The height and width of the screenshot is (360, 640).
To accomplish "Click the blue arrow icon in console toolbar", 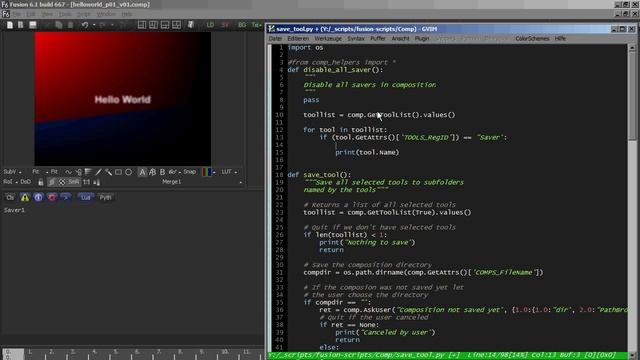I will (65, 198).
